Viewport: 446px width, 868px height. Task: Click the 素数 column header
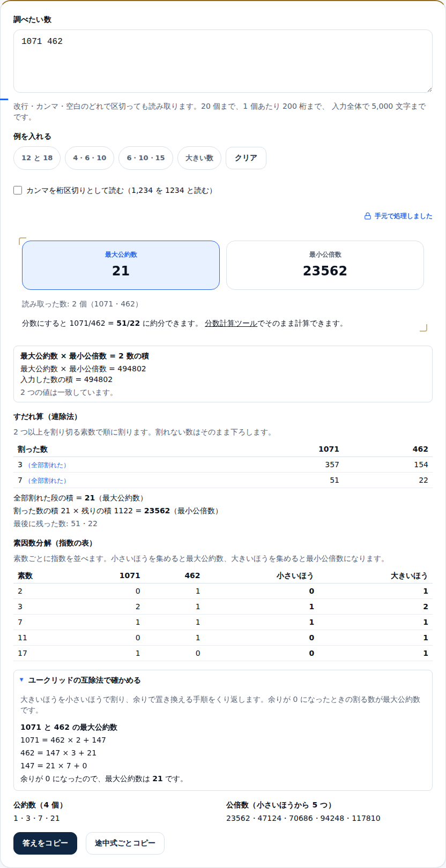tap(25, 576)
